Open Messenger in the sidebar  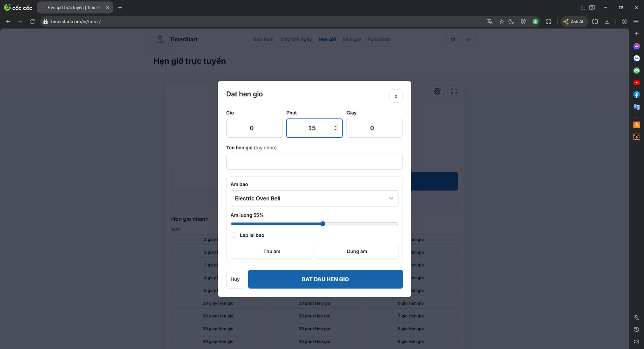coord(636,46)
